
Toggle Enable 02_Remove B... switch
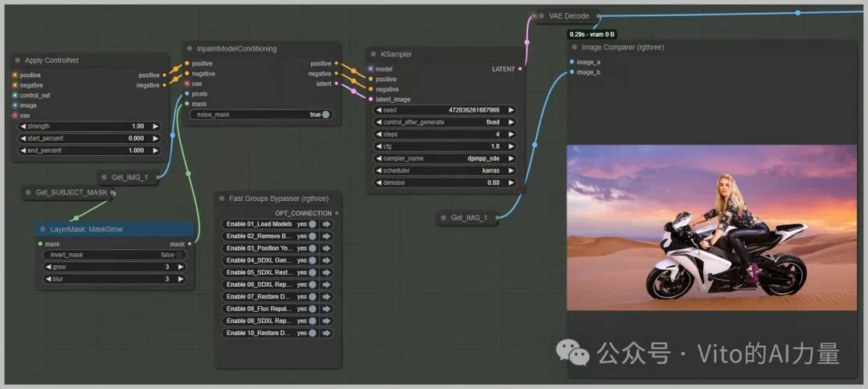[313, 236]
